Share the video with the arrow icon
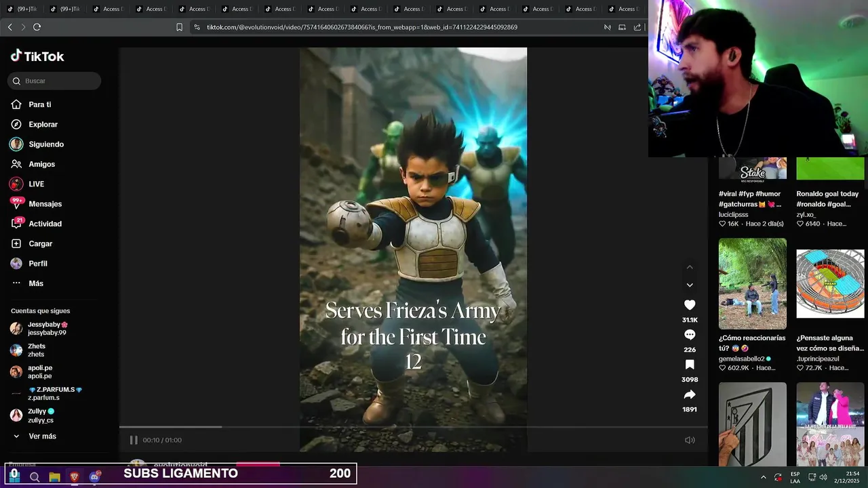The height and width of the screenshot is (488, 868). click(x=690, y=394)
